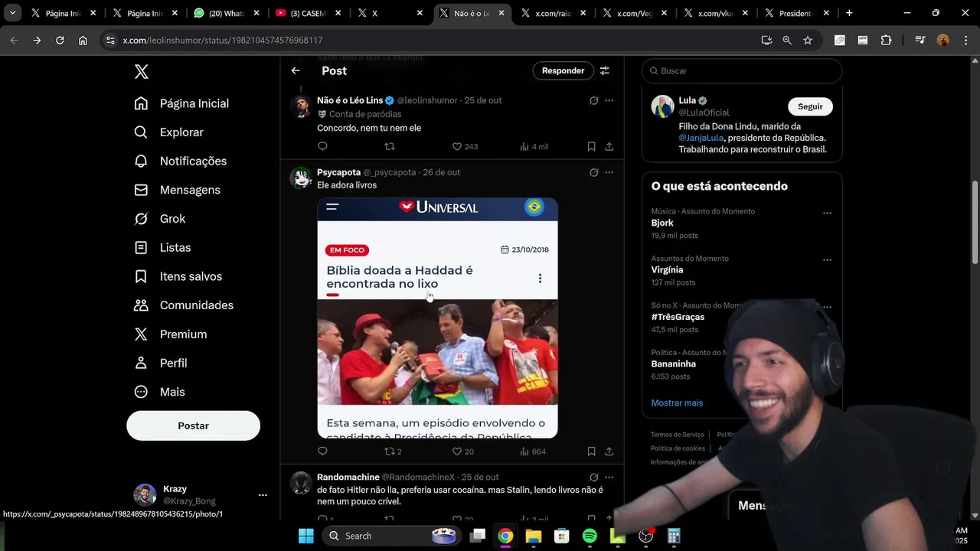Screen dimensions: 980x551
Task: View Psycapota post analytics 664
Action: [x=533, y=452]
